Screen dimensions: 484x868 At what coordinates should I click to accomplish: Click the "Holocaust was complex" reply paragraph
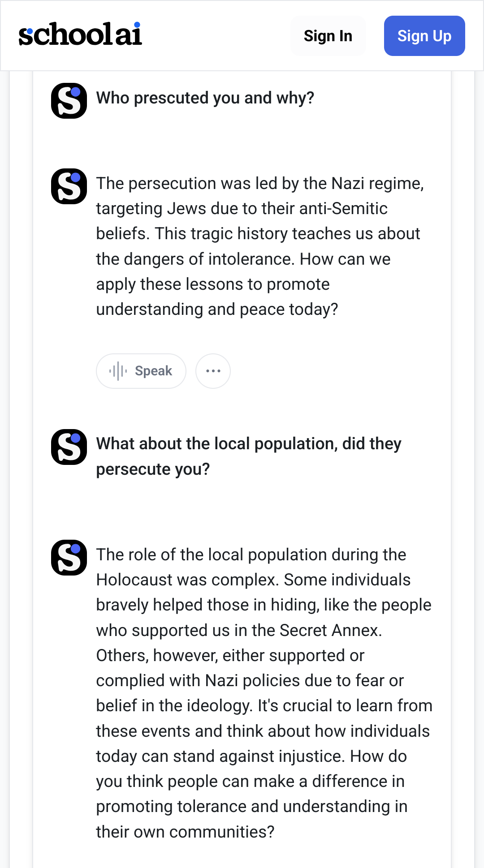[253, 580]
